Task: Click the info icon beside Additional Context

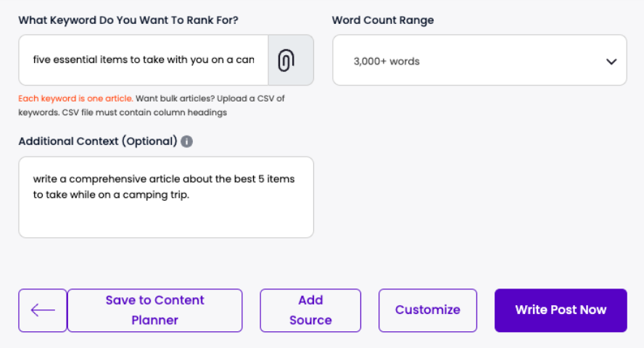Action: [186, 141]
